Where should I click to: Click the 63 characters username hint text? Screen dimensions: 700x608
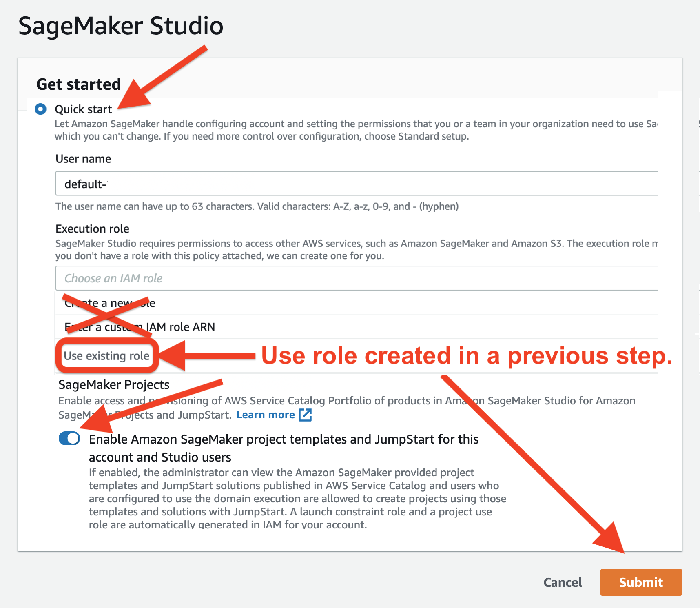257,206
